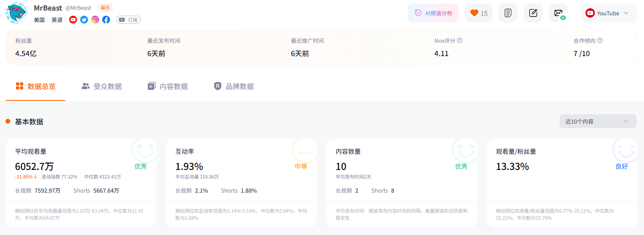
Task: Click the MrBeast avatar thumbnail
Action: click(x=17, y=13)
